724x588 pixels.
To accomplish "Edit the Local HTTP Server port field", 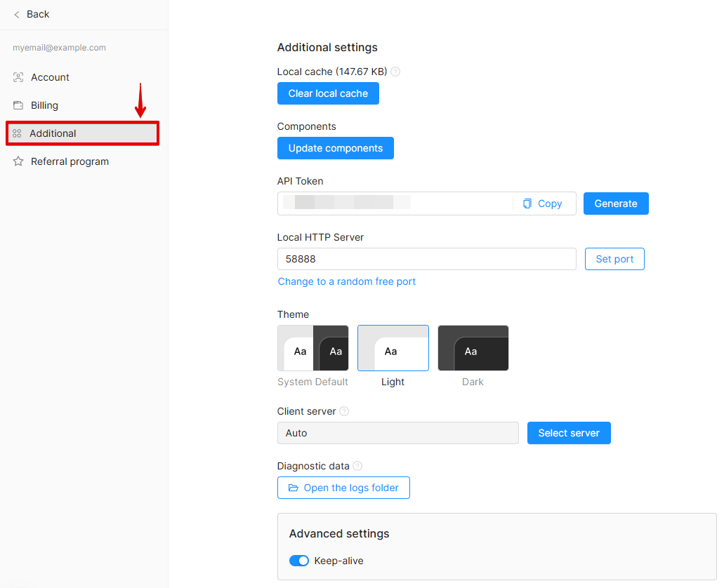I will tap(427, 259).
